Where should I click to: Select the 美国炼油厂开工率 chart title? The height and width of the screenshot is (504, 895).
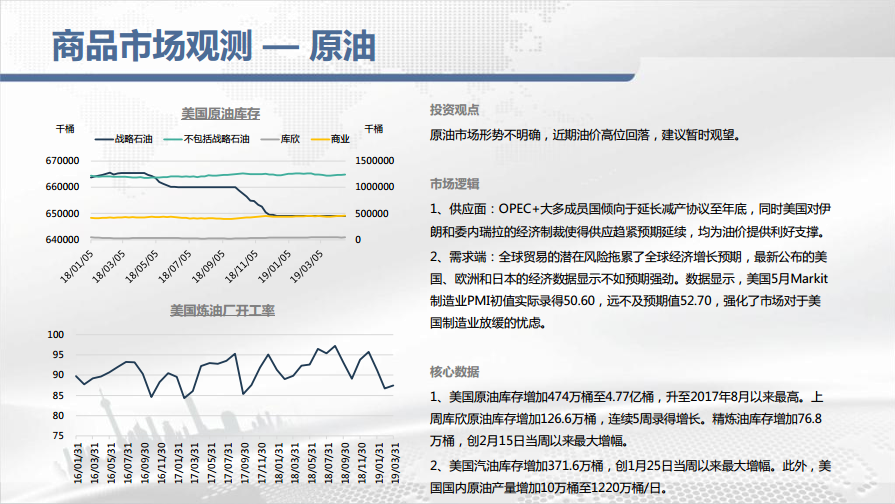(x=221, y=310)
